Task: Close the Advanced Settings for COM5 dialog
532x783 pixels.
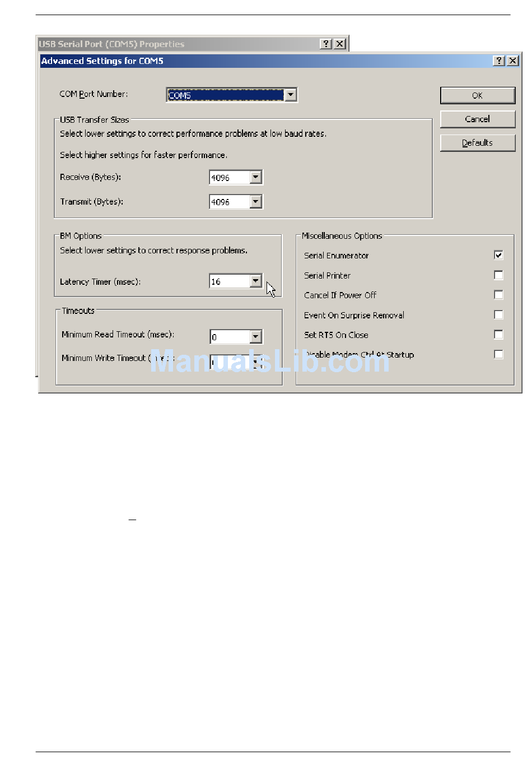Action: (x=512, y=61)
